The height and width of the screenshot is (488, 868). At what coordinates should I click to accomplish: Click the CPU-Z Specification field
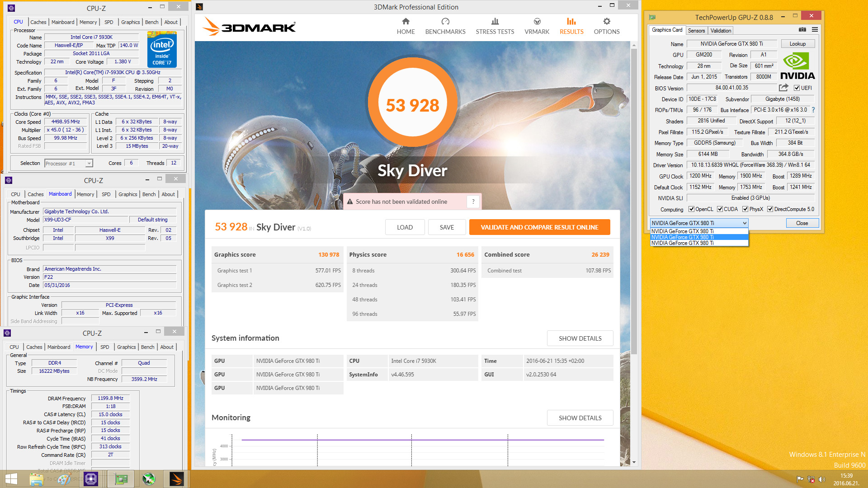113,72
